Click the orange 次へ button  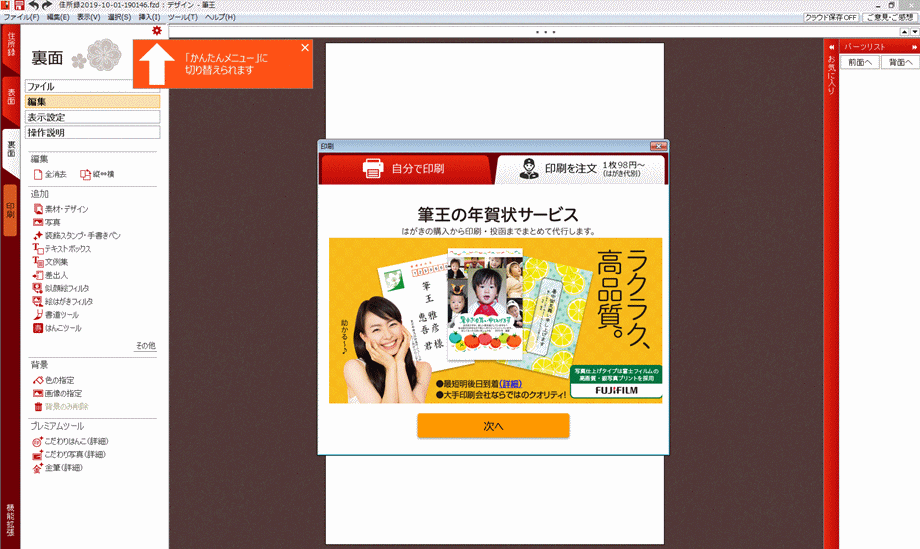[493, 426]
